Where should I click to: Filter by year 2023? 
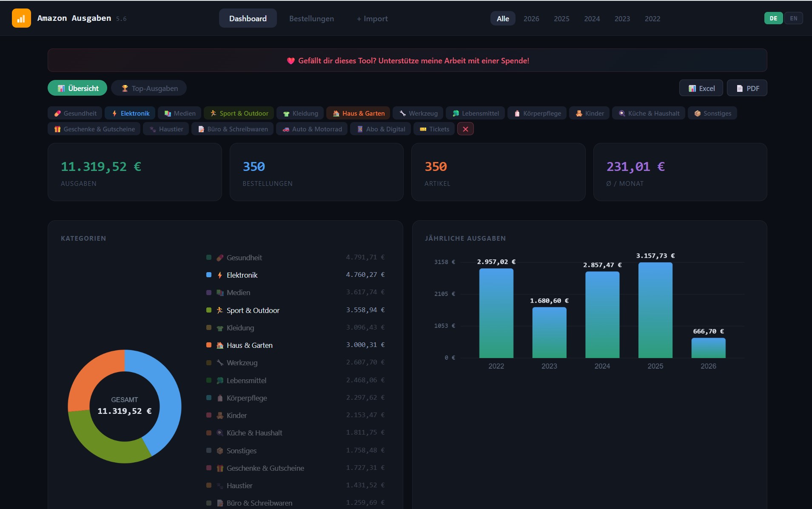pyautogui.click(x=622, y=18)
